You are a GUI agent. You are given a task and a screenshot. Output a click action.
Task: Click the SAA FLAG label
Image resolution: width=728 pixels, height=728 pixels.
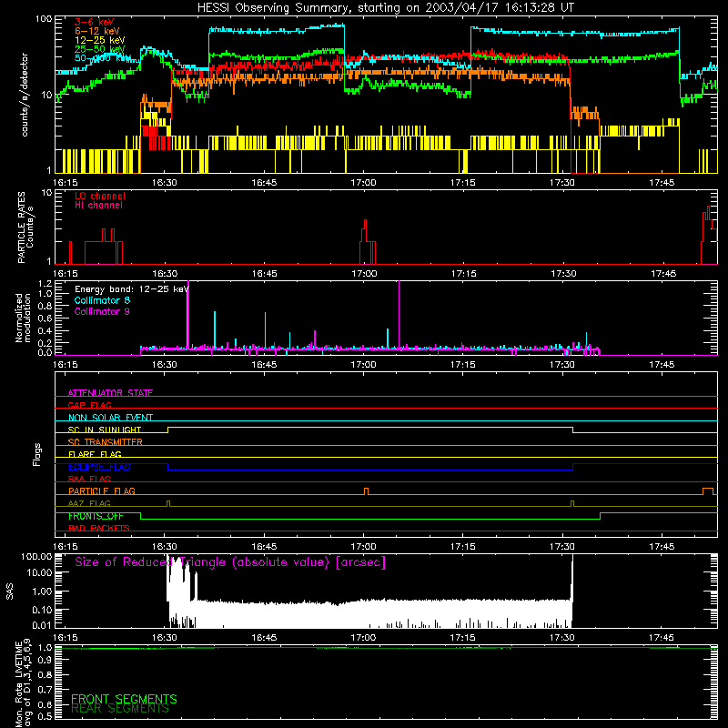coord(89,479)
